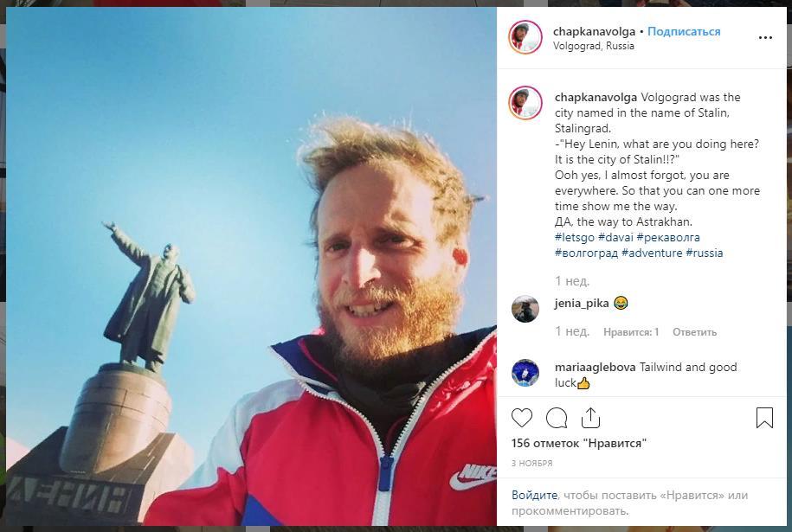The image size is (792, 532).
Task: Open the comment bubble icon
Action: [x=557, y=418]
